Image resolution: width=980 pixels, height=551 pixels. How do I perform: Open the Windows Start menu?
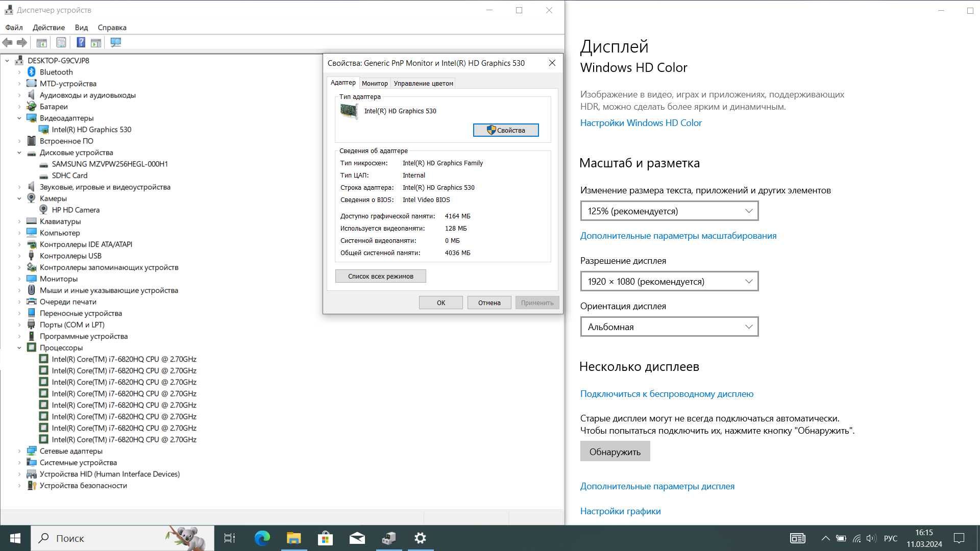pyautogui.click(x=15, y=538)
